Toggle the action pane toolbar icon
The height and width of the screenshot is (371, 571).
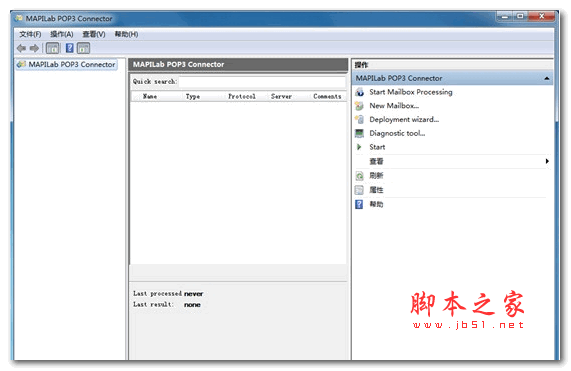coord(83,48)
